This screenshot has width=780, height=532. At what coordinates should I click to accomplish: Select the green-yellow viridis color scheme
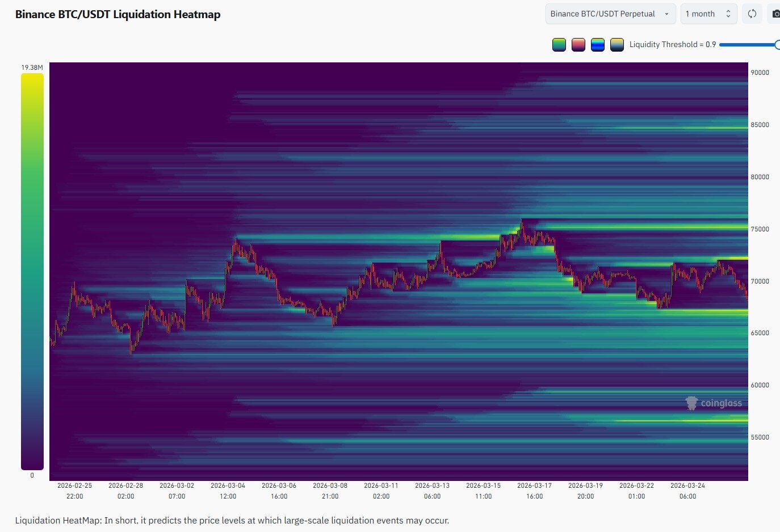point(559,45)
